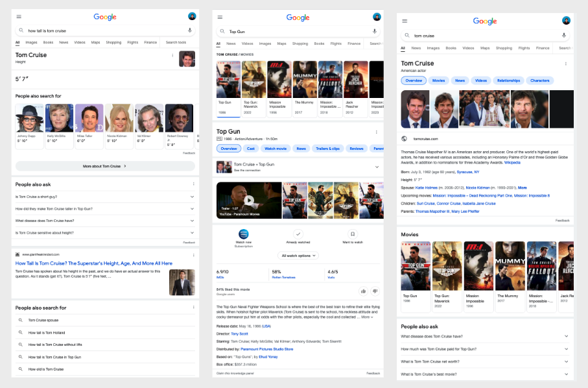Click search icon beside 'Tom Cruise spouse' suggestion
This screenshot has height=388, width=588.
21,320
